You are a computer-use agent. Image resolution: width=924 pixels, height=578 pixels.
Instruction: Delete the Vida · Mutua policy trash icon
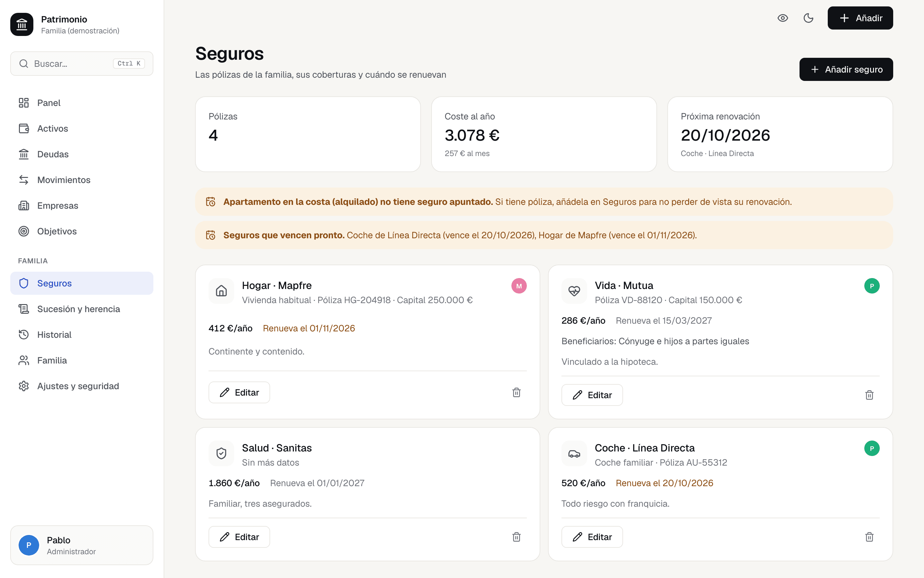click(x=869, y=395)
